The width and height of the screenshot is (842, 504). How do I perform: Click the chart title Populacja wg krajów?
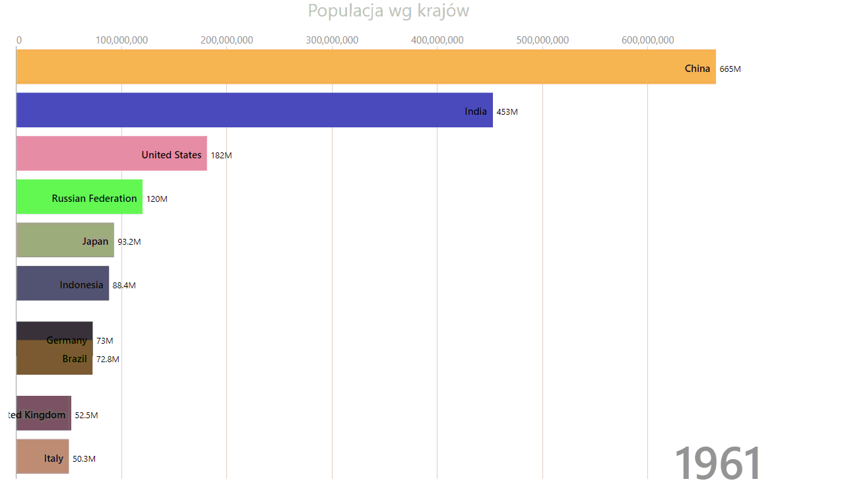point(388,11)
